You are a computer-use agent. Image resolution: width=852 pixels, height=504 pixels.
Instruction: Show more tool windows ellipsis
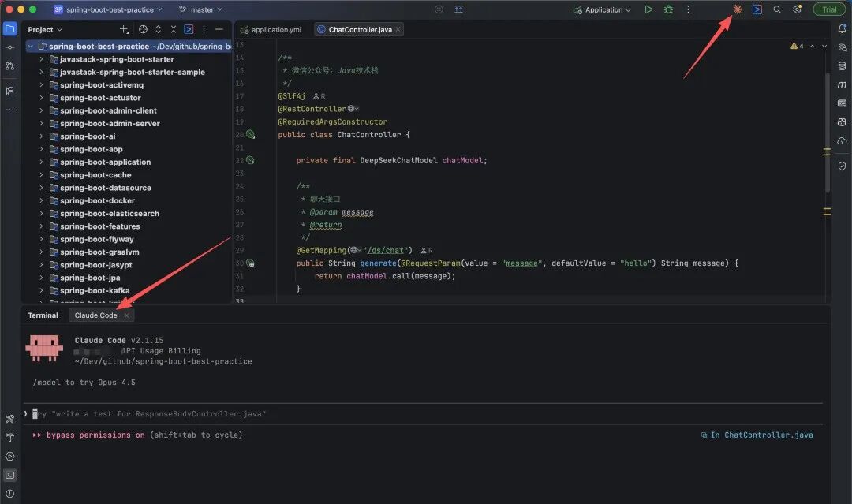coord(9,110)
